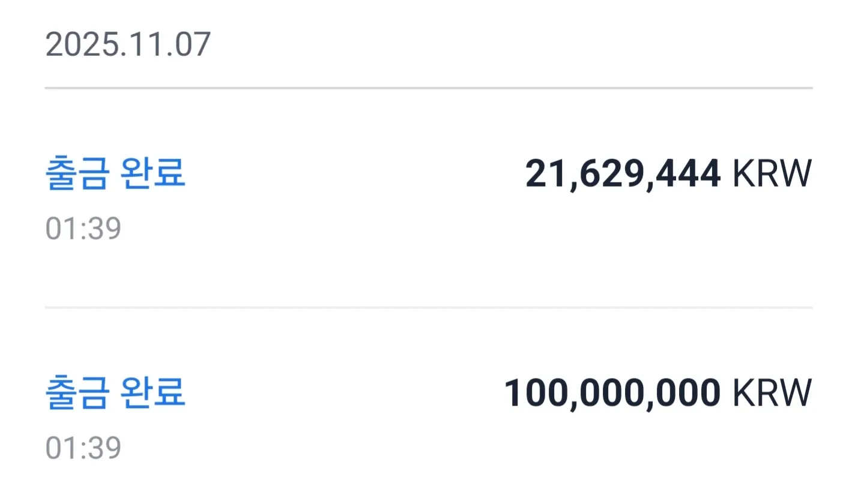
Task: Click the divider between the two withdrawals
Action: tap(429, 308)
